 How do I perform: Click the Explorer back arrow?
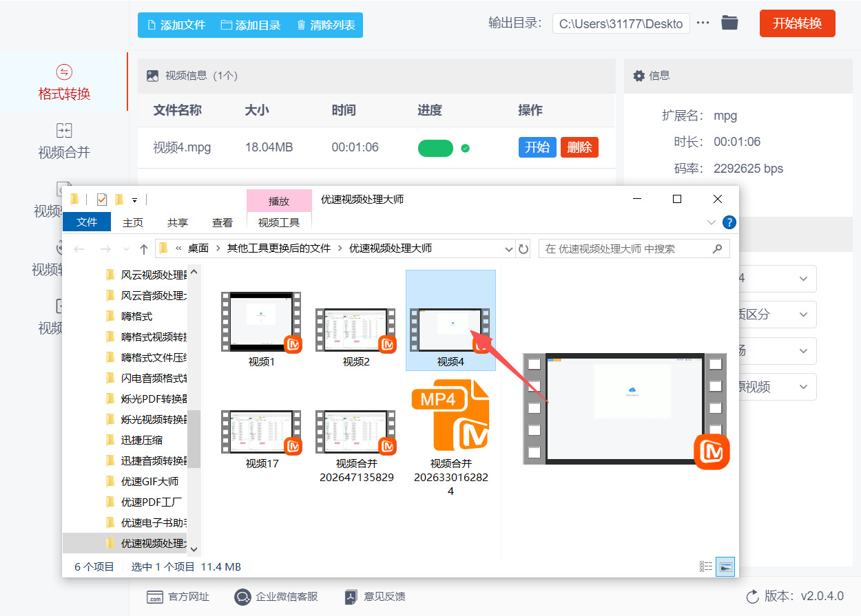click(x=79, y=248)
